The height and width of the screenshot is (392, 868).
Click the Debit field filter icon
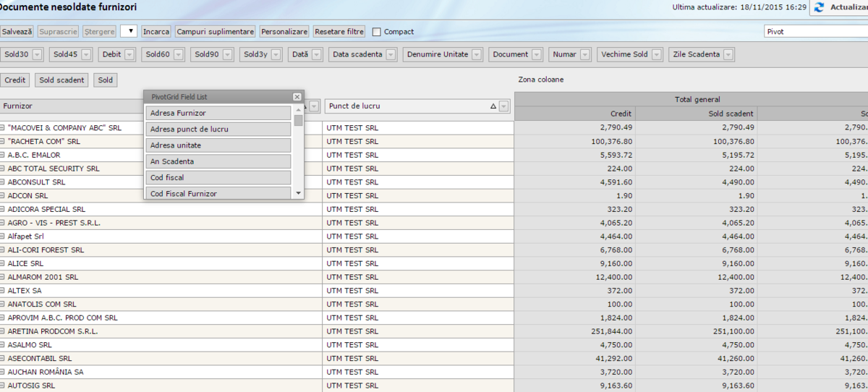(129, 55)
